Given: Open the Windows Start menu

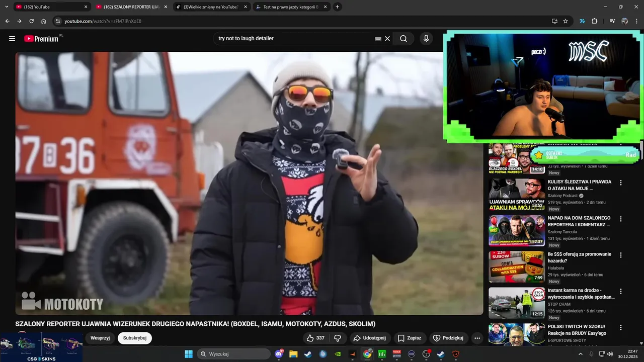Looking at the screenshot, I should (189, 354).
